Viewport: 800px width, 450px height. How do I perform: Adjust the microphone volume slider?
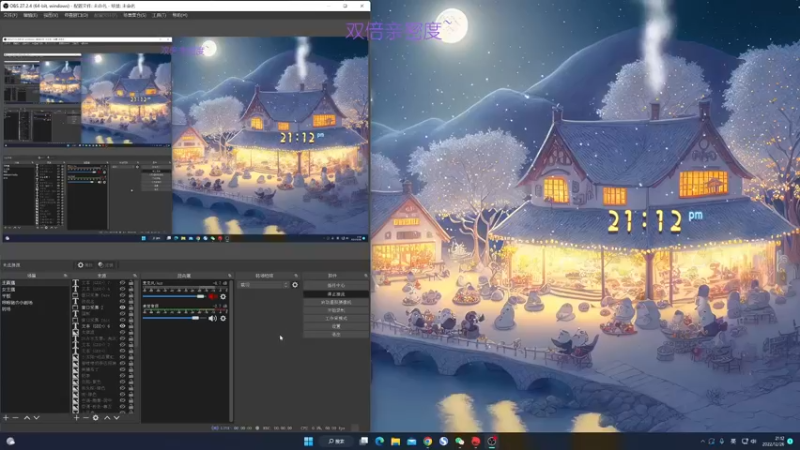point(173,296)
